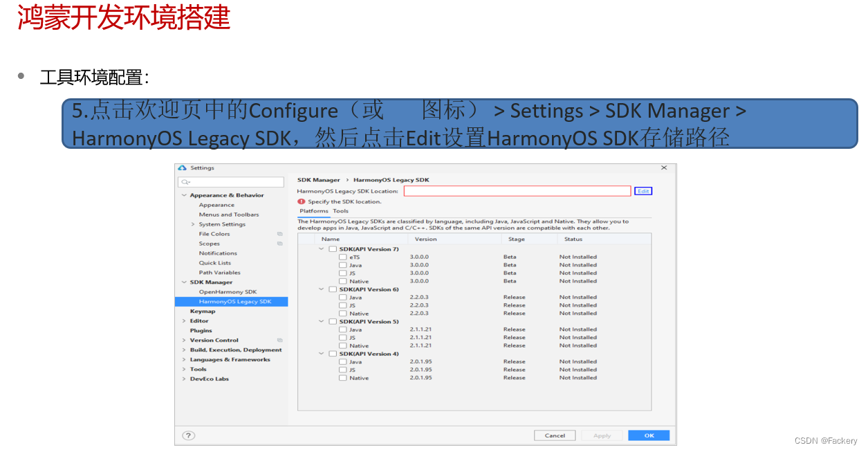This screenshot has width=868, height=452.
Task: Enable the eTS 3.0.0.0 checkbox
Action: click(x=343, y=257)
